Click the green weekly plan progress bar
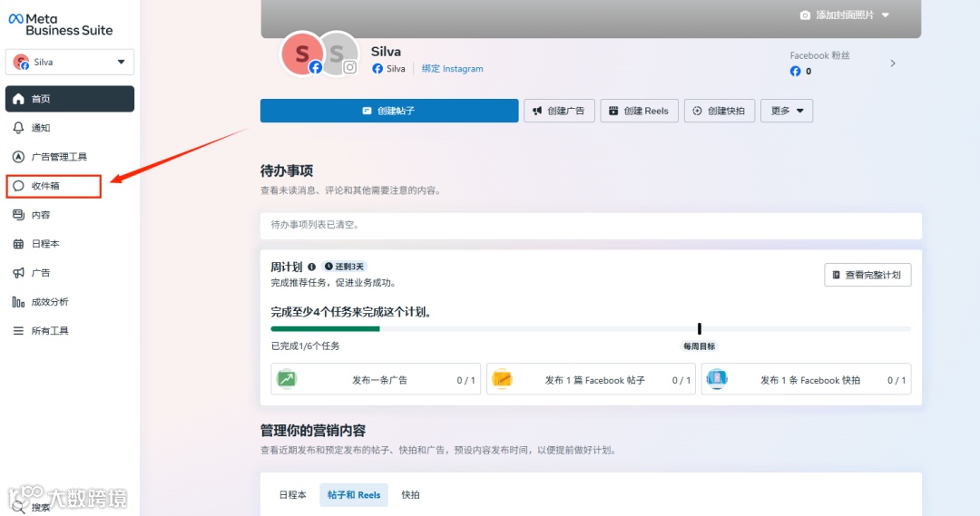 [325, 328]
